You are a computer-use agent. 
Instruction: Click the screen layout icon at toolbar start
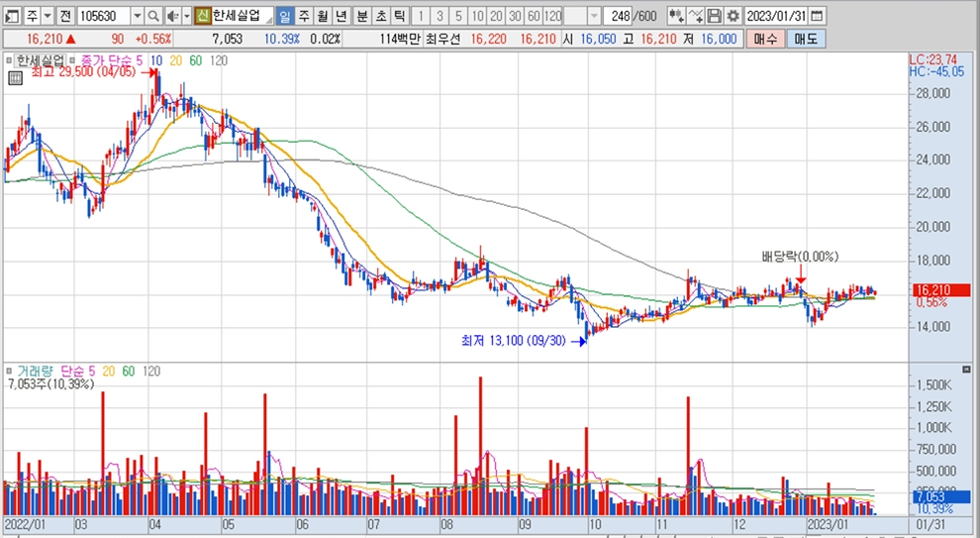(13, 16)
